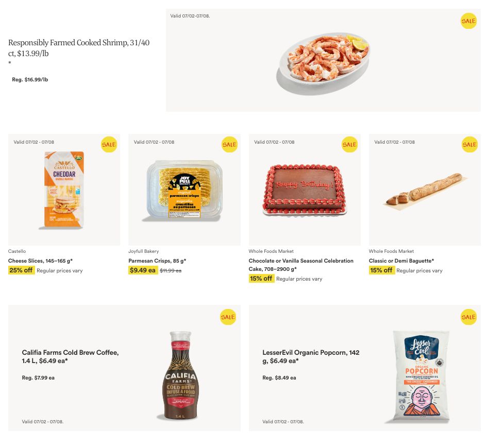Open Cheese Slices, 145–165 g product link

[x=40, y=261]
